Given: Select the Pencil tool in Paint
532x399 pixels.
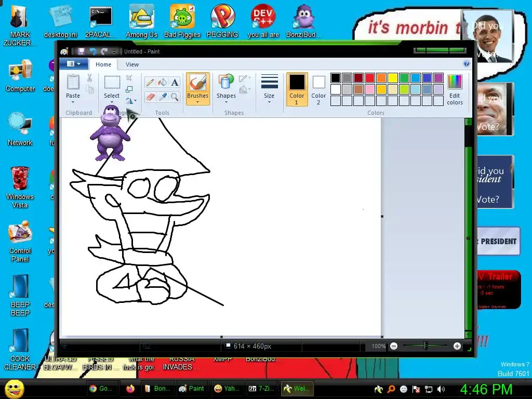Looking at the screenshot, I should coord(150,83).
